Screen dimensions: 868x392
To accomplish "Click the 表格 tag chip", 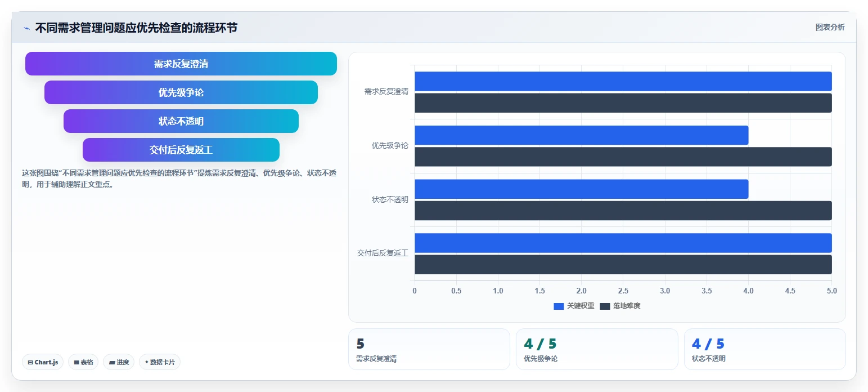I will point(83,362).
